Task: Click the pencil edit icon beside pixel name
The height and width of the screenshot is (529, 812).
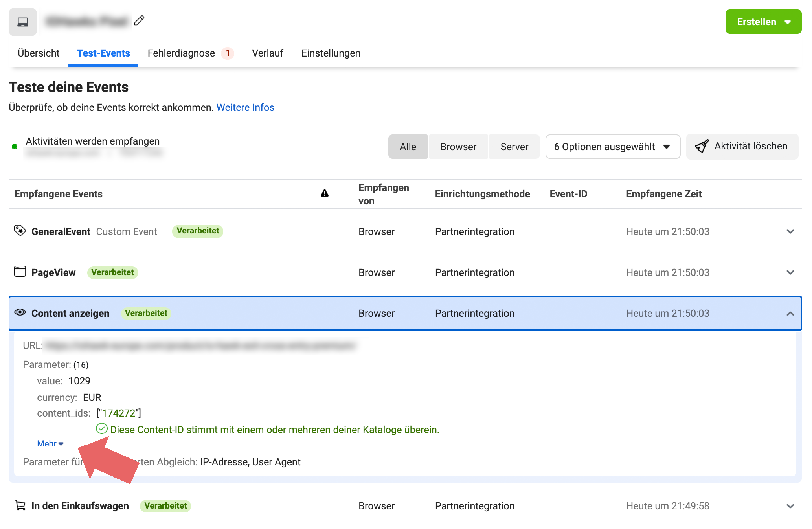Action: (139, 20)
